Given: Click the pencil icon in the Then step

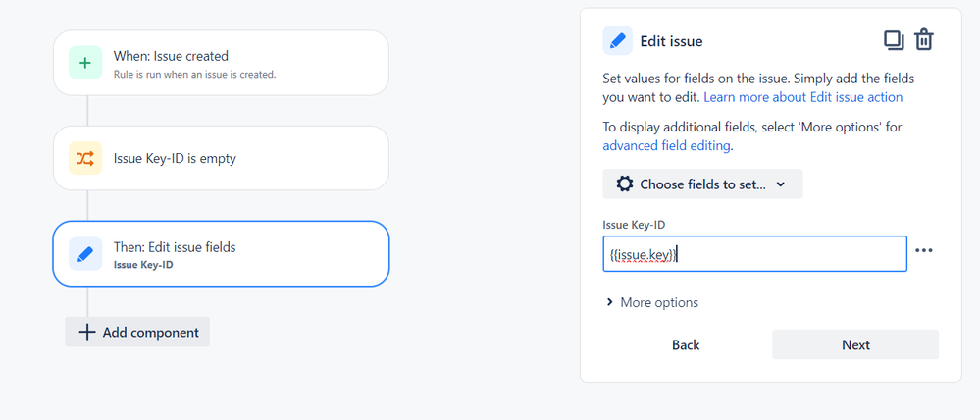Looking at the screenshot, I should click(x=85, y=254).
